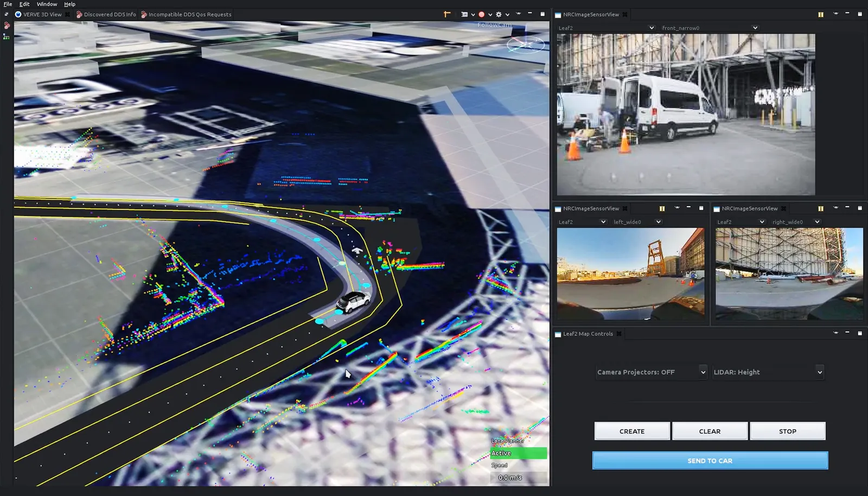Click the white car model in 3D view

point(353,300)
